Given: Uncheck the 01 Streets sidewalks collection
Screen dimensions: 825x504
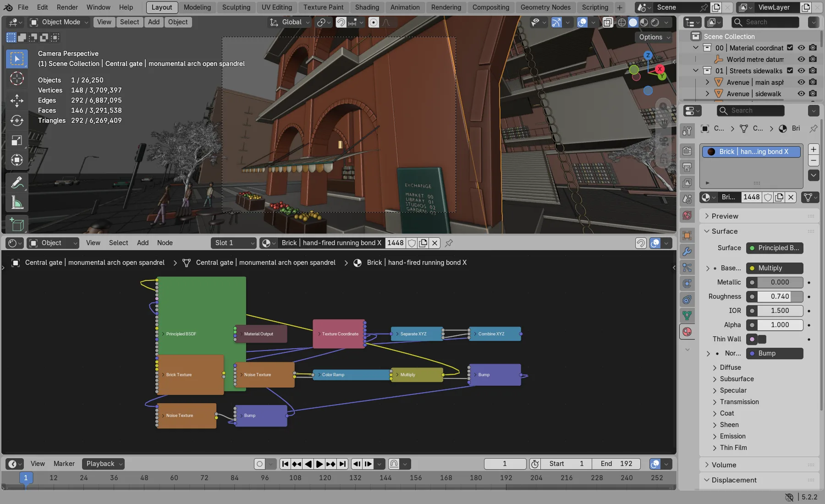Looking at the screenshot, I should (x=790, y=71).
